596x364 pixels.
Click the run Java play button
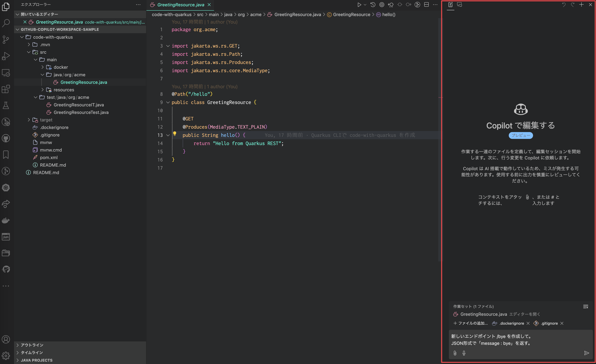coord(359,5)
